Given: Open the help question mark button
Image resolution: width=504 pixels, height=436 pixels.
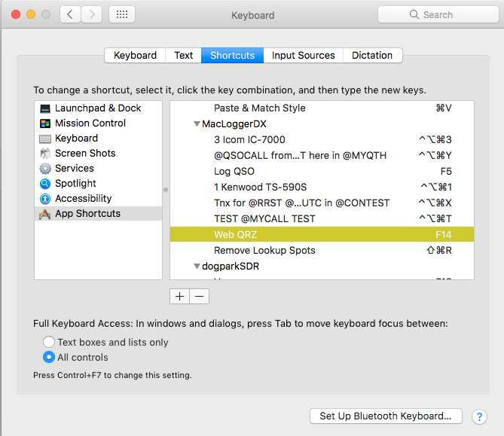Looking at the screenshot, I should tap(479, 416).
